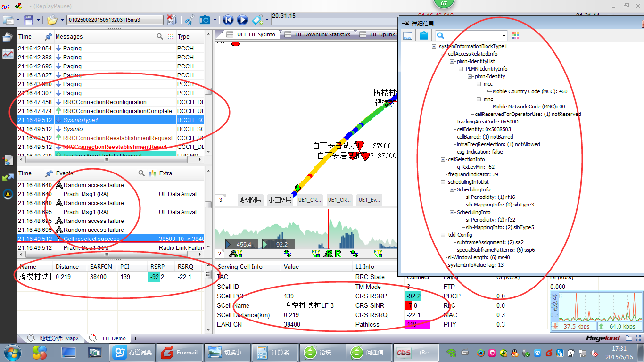Click the Events panel vertical scrollbar thumb
Viewport: 644px width, 362px height.
point(208,205)
